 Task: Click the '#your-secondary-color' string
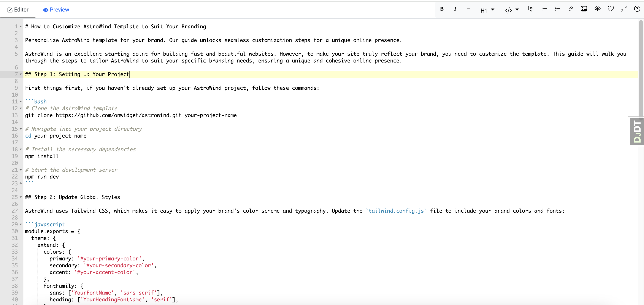[118, 265]
